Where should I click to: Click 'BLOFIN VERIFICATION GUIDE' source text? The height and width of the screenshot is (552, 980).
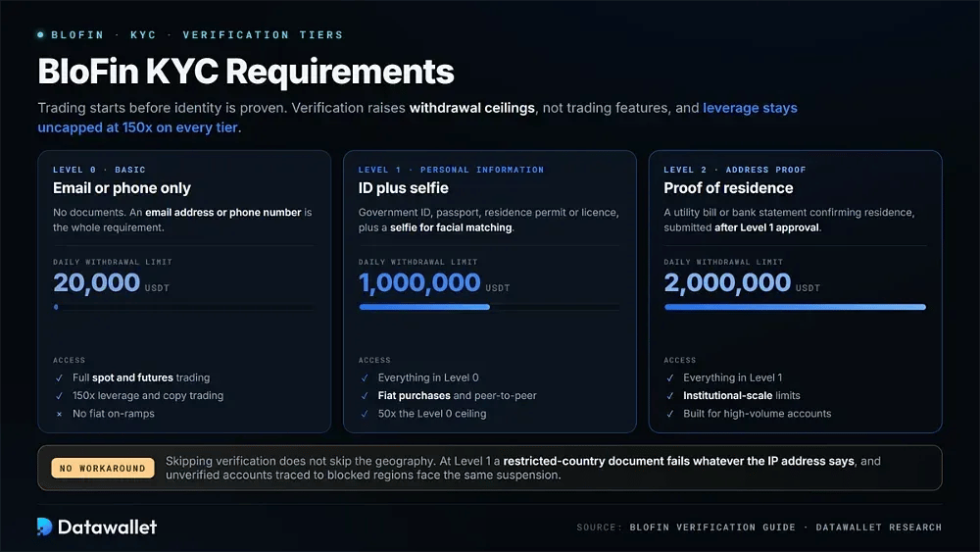pyautogui.click(x=712, y=527)
